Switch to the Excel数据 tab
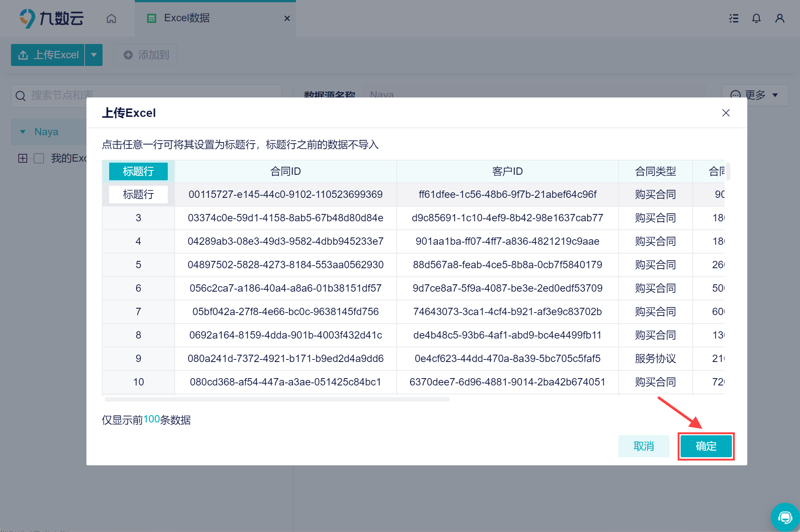Image resolution: width=800 pixels, height=532 pixels. point(187,18)
